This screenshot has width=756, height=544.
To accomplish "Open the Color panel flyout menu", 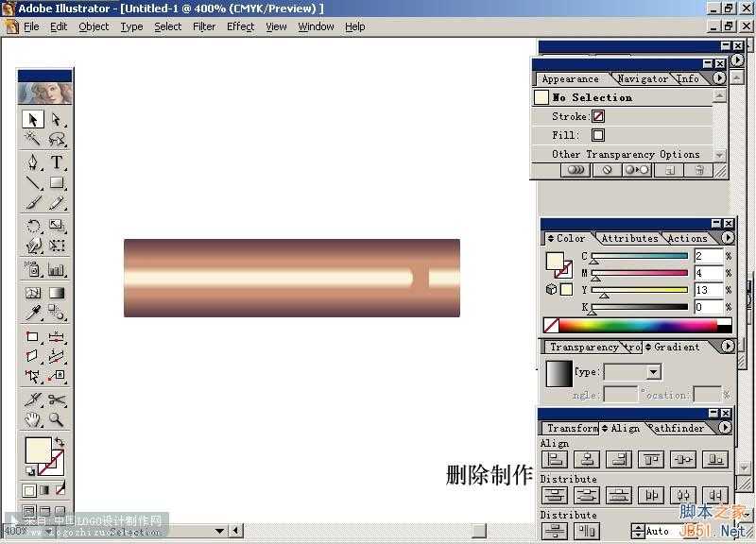I will coord(727,238).
